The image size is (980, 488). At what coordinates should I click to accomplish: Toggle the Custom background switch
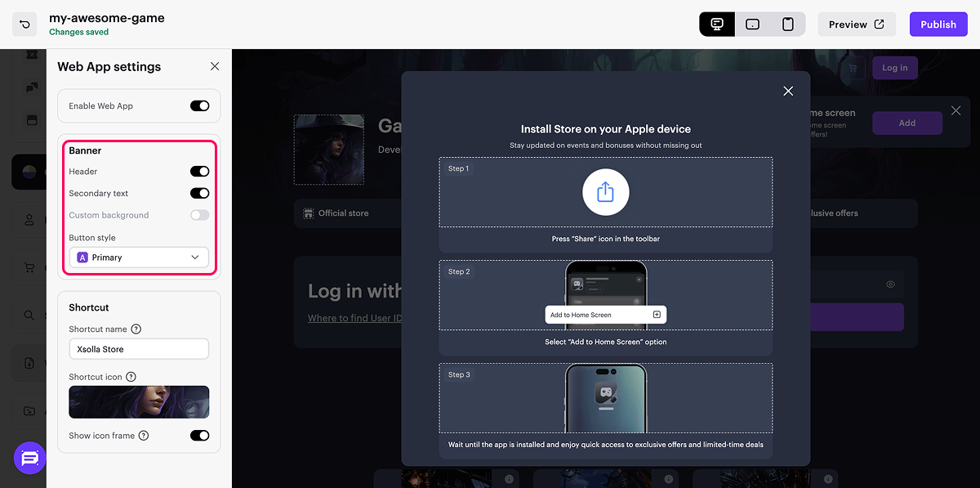[200, 215]
